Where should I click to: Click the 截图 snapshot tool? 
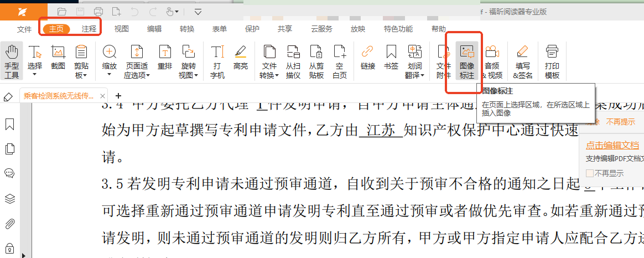pos(58,61)
